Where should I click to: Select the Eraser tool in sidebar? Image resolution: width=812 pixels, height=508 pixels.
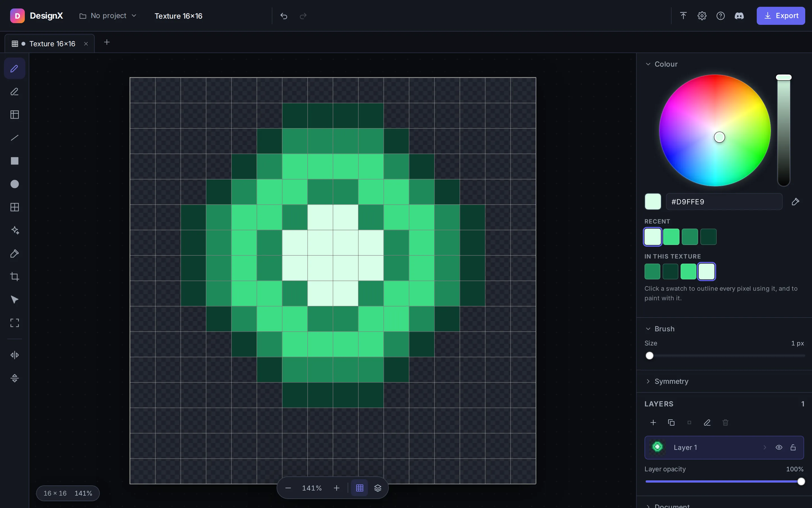pos(14,92)
